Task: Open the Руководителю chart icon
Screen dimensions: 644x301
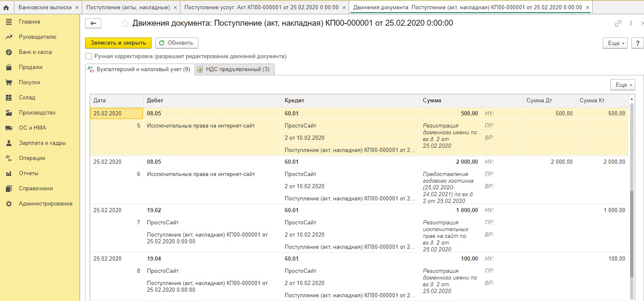Action: coord(8,37)
